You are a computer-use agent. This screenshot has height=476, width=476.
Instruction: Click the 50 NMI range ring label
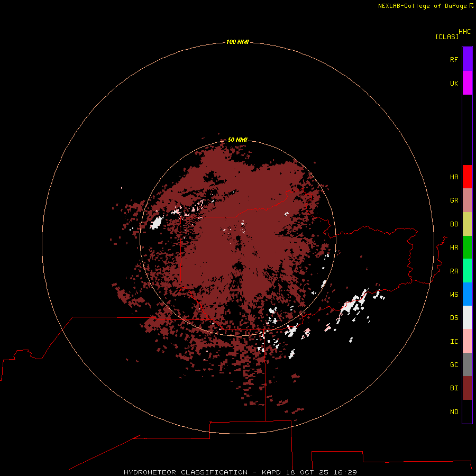[x=237, y=140]
